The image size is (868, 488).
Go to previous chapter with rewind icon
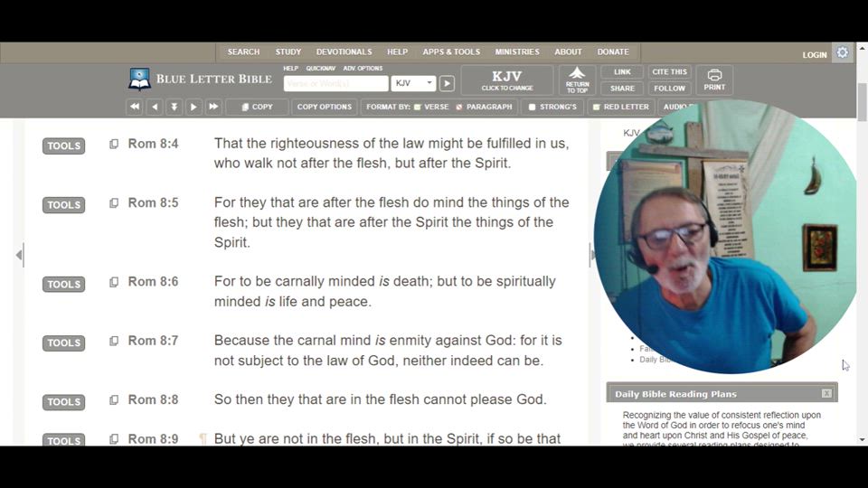pyautogui.click(x=135, y=107)
